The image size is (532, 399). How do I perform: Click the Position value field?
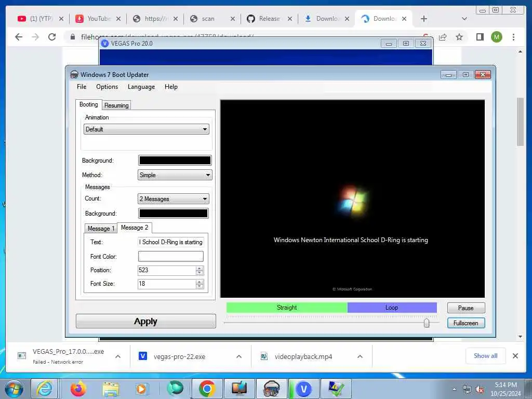point(167,270)
